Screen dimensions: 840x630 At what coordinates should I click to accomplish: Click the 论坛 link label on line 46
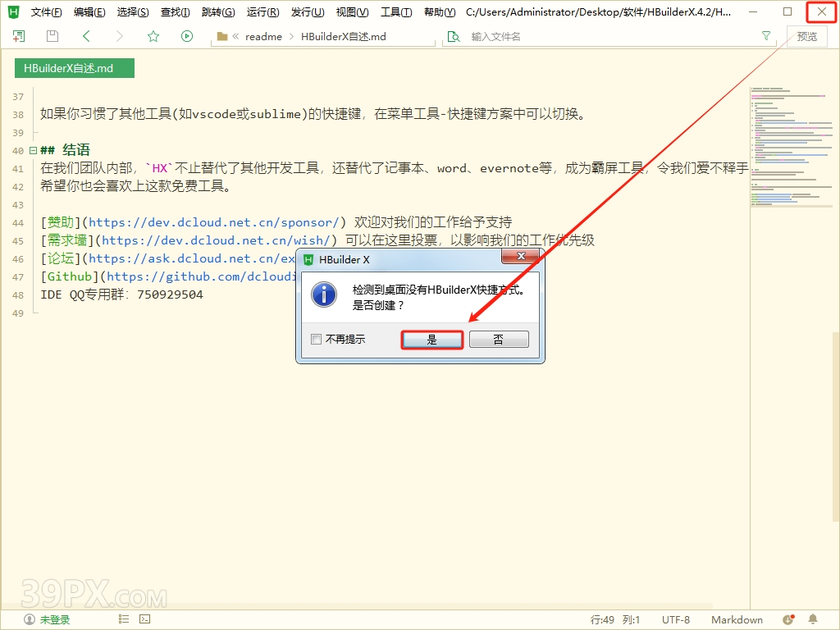tap(61, 258)
